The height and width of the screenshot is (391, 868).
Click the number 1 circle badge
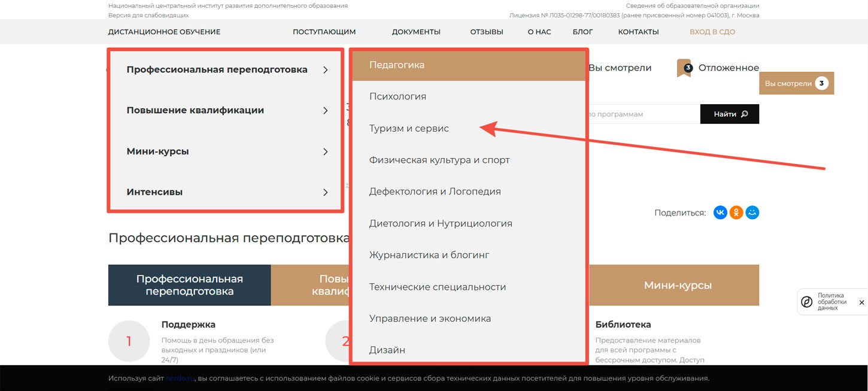pyautogui.click(x=129, y=341)
